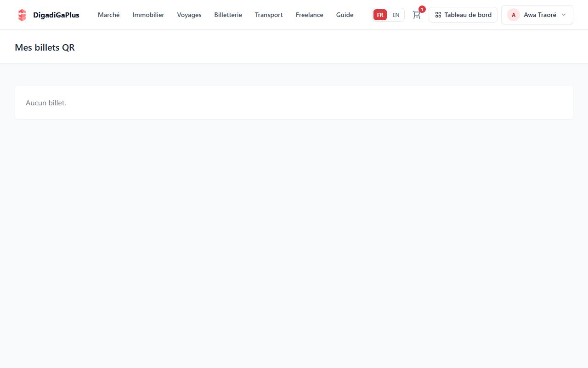Expand the Awa Traoré account dropdown chevron
The image size is (588, 368).
click(x=564, y=15)
